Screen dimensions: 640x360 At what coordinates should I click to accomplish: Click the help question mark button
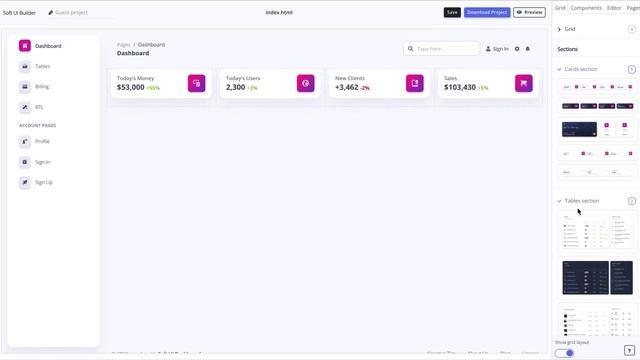pyautogui.click(x=629, y=350)
